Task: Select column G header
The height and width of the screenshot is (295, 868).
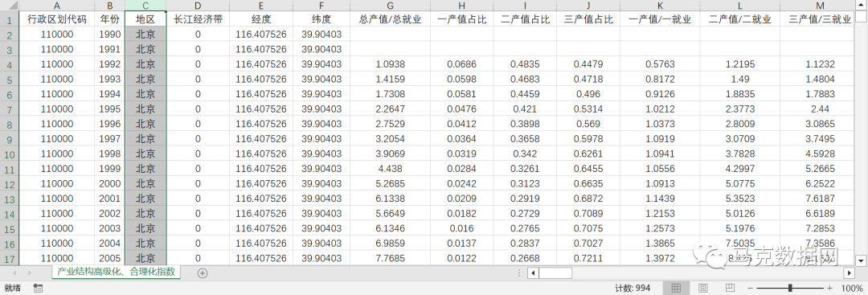Action: (x=391, y=6)
